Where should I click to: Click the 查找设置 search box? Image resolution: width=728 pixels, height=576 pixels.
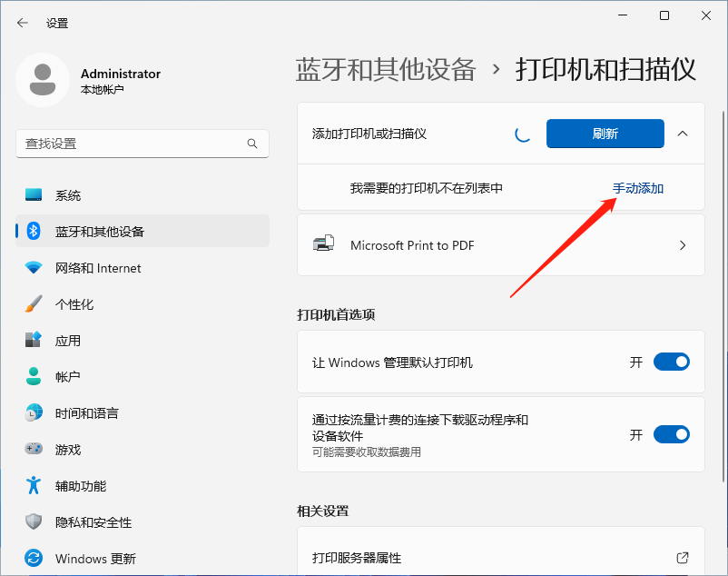pos(136,143)
